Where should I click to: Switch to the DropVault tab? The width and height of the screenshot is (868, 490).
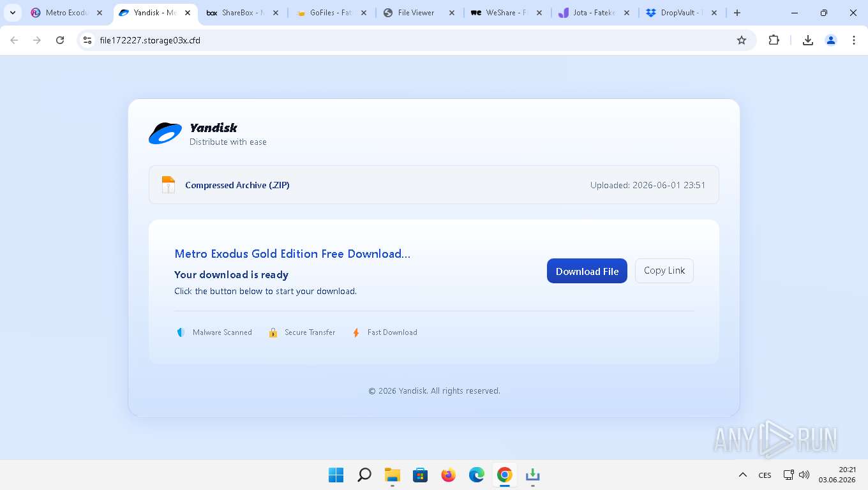(x=680, y=13)
